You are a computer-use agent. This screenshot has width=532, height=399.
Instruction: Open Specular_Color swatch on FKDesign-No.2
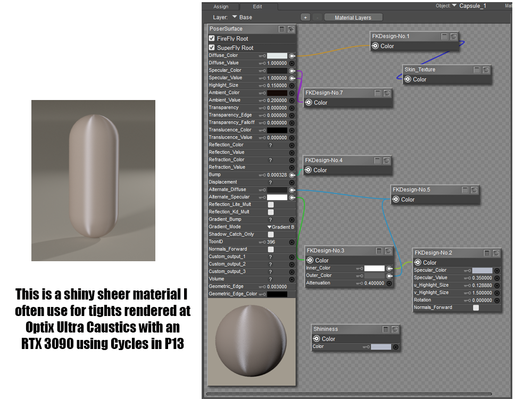click(x=482, y=270)
